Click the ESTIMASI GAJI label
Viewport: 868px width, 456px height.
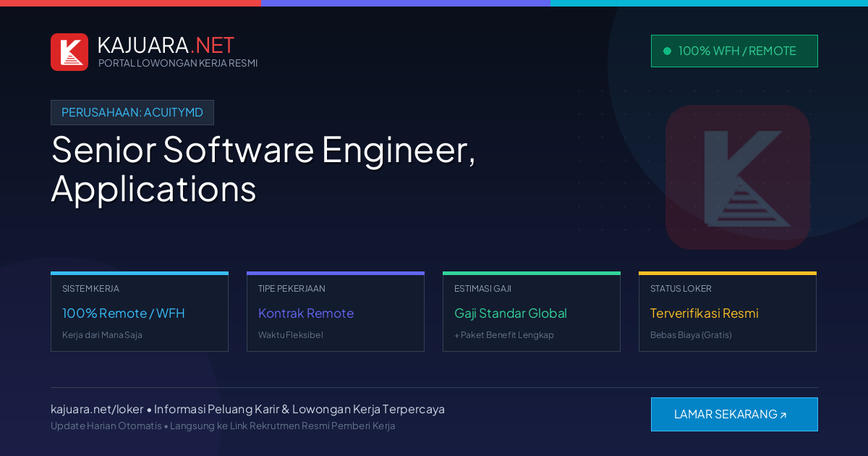(482, 288)
